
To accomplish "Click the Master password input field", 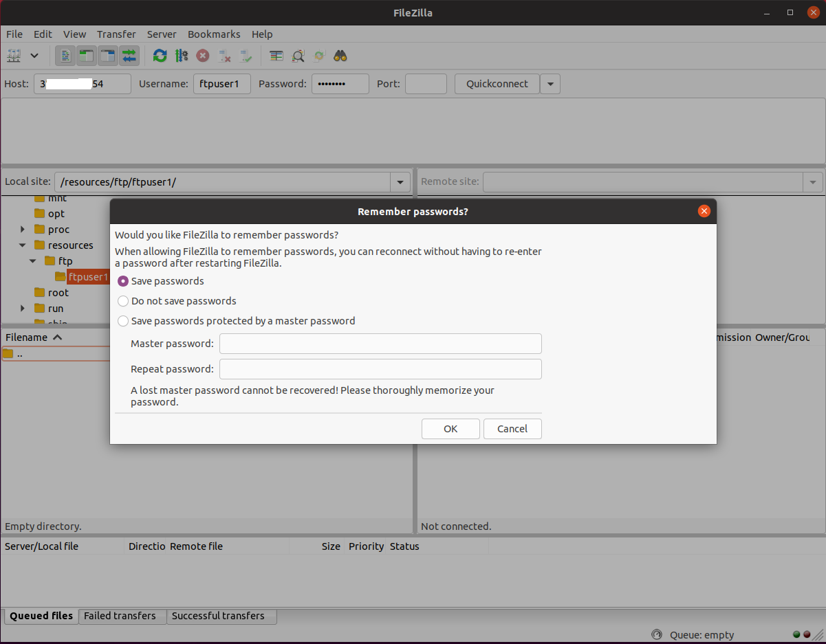I will (x=380, y=344).
